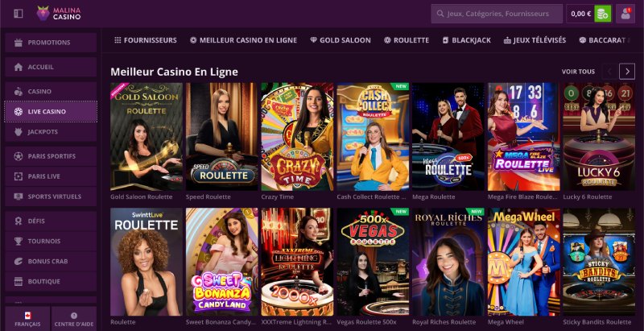Show next games with right arrow

627,72
